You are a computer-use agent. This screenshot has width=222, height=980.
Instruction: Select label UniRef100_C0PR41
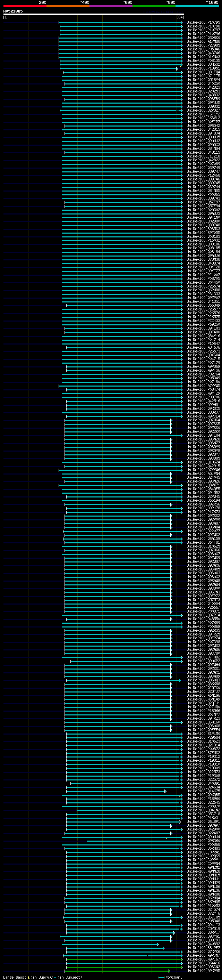coord(203,852)
